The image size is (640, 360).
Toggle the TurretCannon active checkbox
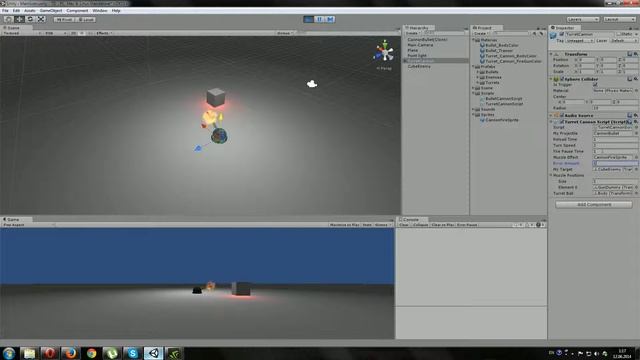point(562,34)
